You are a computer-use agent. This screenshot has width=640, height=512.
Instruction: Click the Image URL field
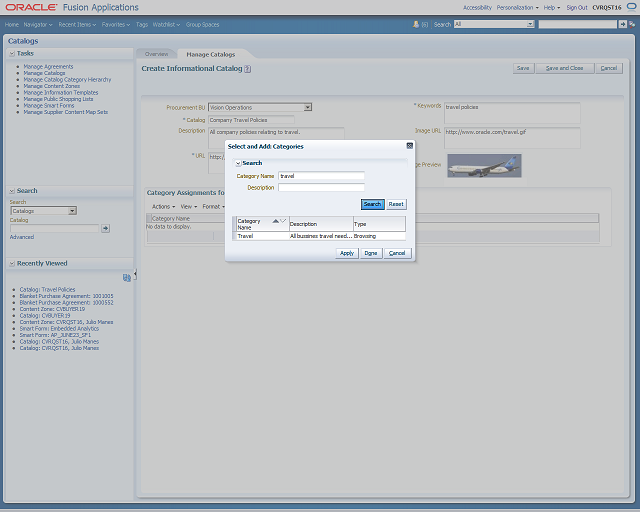[x=512, y=138]
